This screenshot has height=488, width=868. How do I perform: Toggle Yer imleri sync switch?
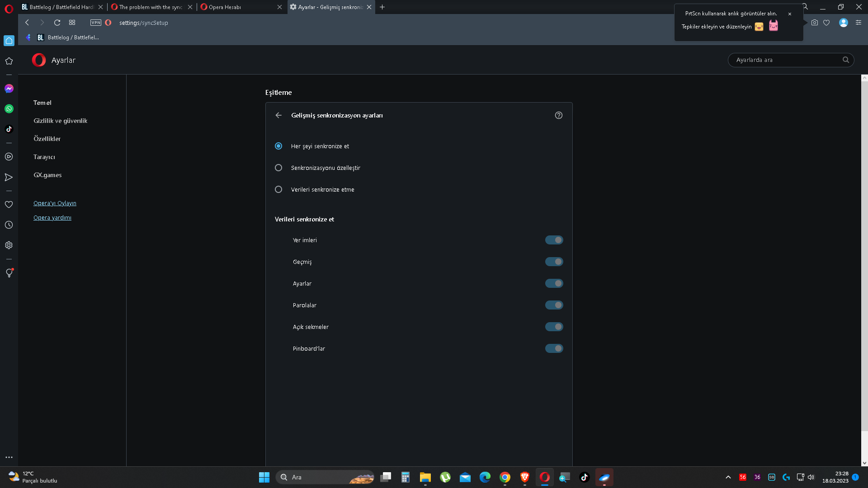point(554,240)
